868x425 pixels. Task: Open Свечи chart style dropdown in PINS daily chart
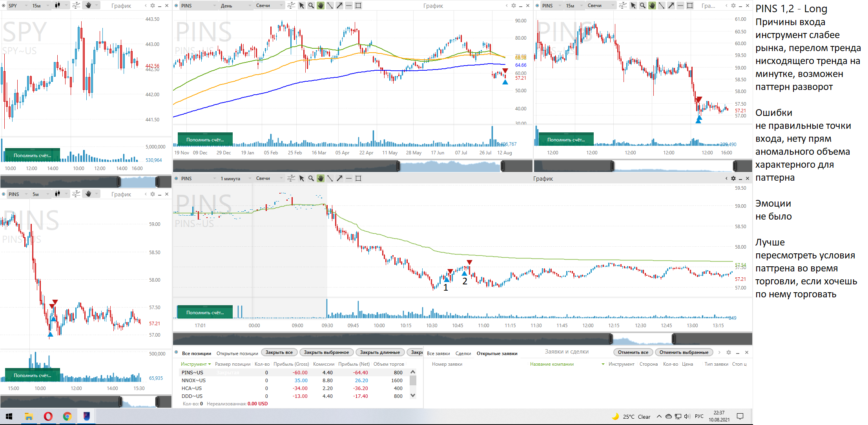coord(270,5)
